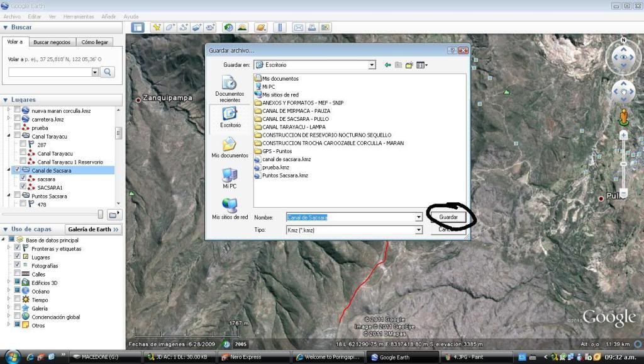The height and width of the screenshot is (364, 644).
Task: Uncheck the Canal de Sacsara checkbox
Action: coord(17,170)
